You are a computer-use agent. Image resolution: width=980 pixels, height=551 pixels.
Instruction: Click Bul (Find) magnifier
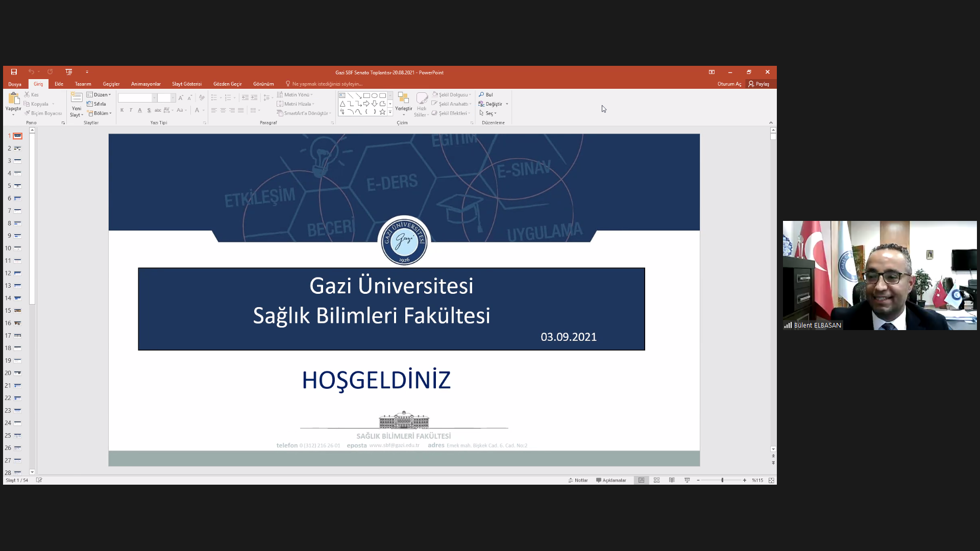click(x=486, y=94)
